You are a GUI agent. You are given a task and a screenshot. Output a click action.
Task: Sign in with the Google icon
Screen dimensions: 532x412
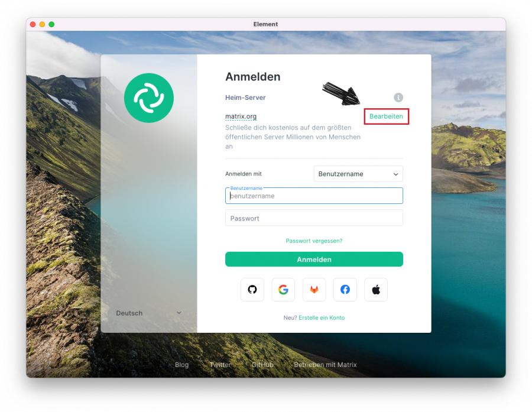click(283, 290)
